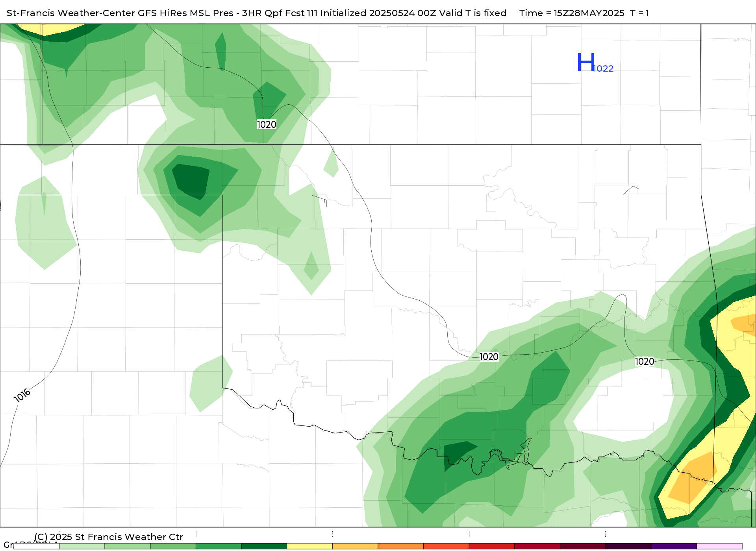
Task: Click the purple swatch in the color bar
Action: point(674,546)
